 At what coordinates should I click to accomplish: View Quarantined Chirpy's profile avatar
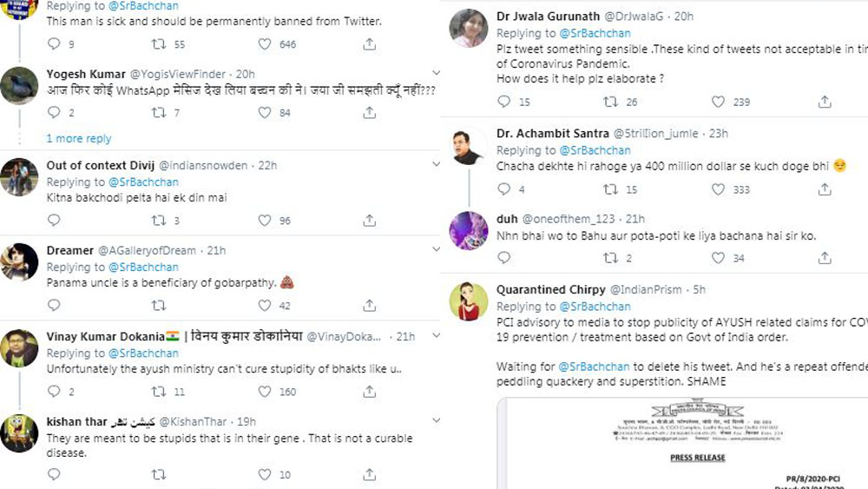468,301
